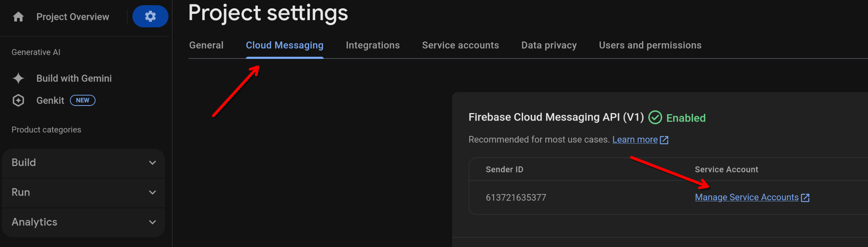Switch to Users and permissions tab
Viewport: 868px width, 247px height.
(650, 45)
